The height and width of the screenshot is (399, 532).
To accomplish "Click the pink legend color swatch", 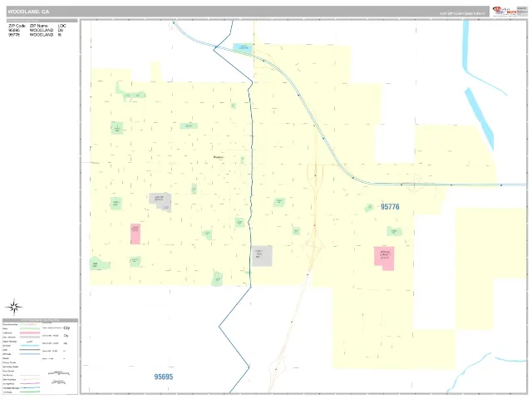I will [x=30, y=332].
